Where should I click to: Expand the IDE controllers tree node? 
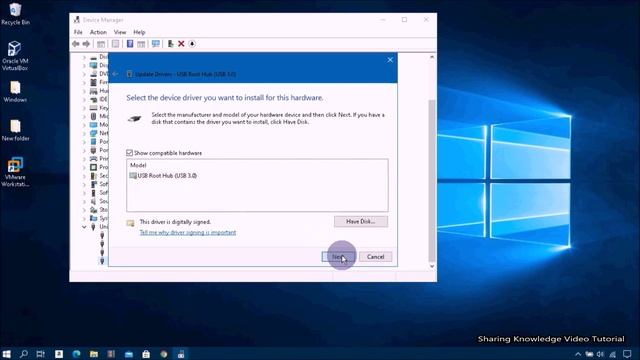click(x=84, y=99)
